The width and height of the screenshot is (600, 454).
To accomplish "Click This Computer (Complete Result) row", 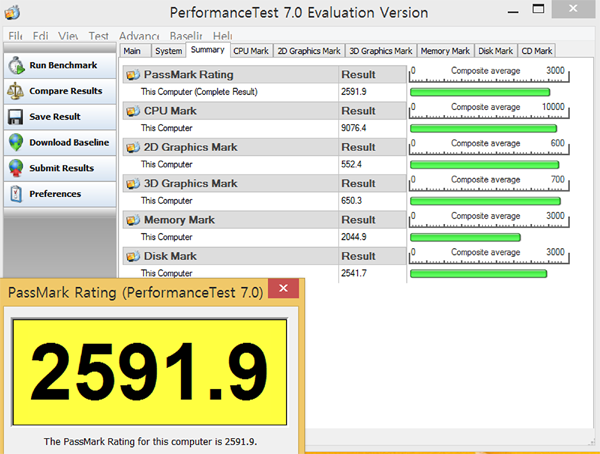I will (264, 92).
